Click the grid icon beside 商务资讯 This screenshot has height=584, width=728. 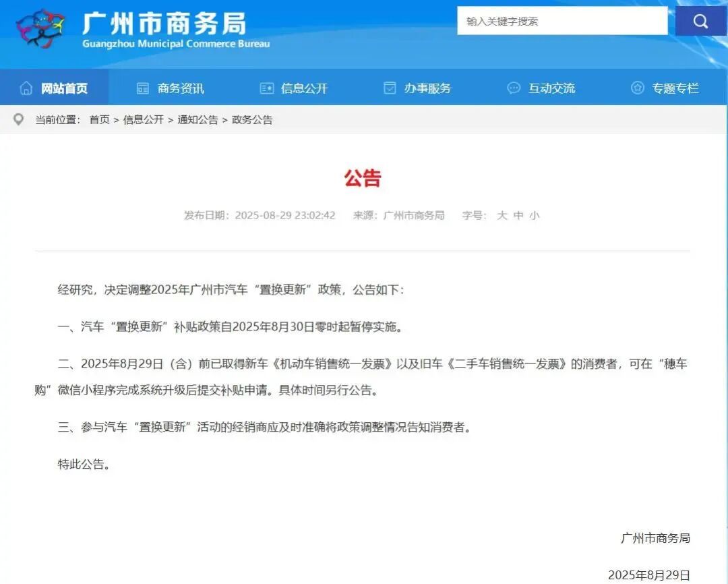142,88
